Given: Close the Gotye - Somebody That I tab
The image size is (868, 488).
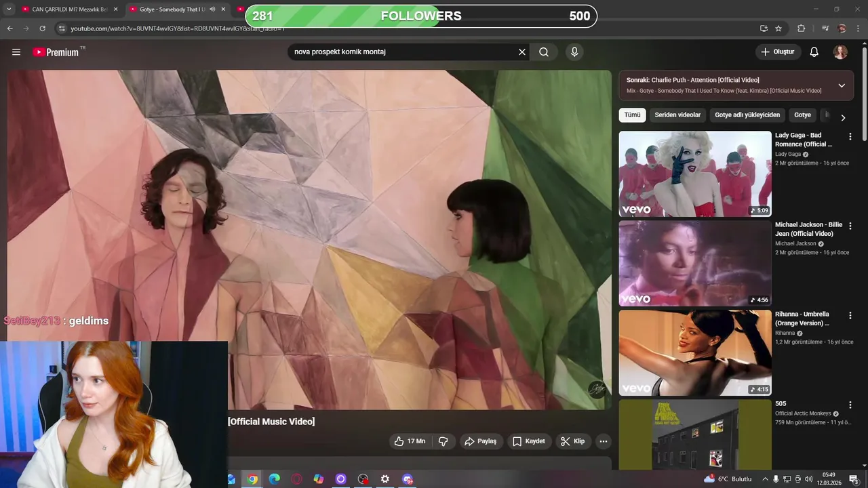Looking at the screenshot, I should (223, 9).
